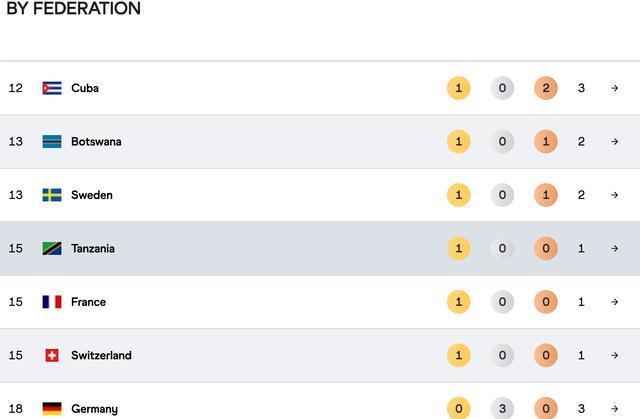Open Switzerland details via row arrow
Image resolution: width=640 pixels, height=419 pixels.
pos(614,356)
